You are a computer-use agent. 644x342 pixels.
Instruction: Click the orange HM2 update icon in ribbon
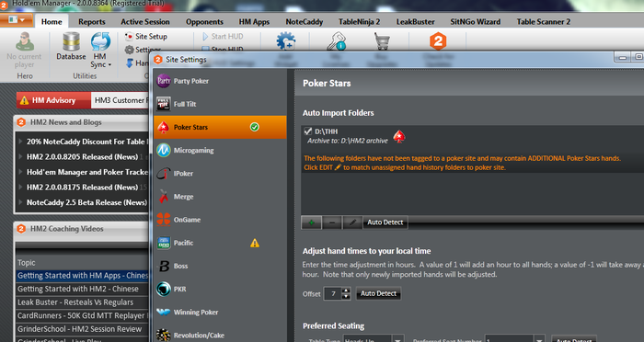coord(438,41)
